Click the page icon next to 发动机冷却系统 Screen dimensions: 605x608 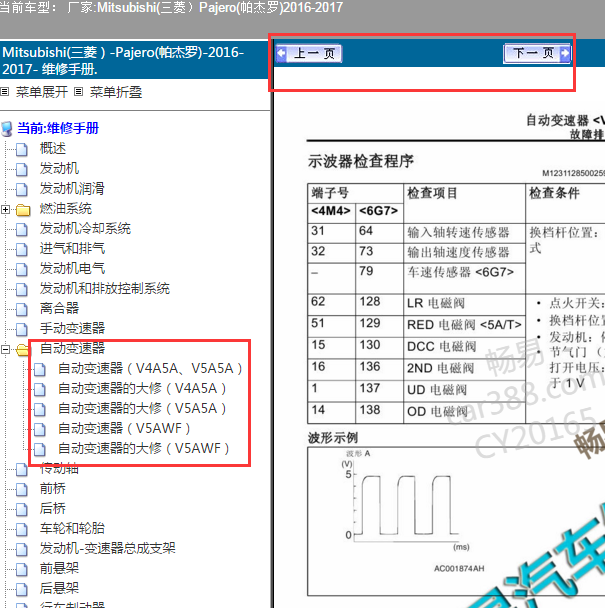click(22, 230)
